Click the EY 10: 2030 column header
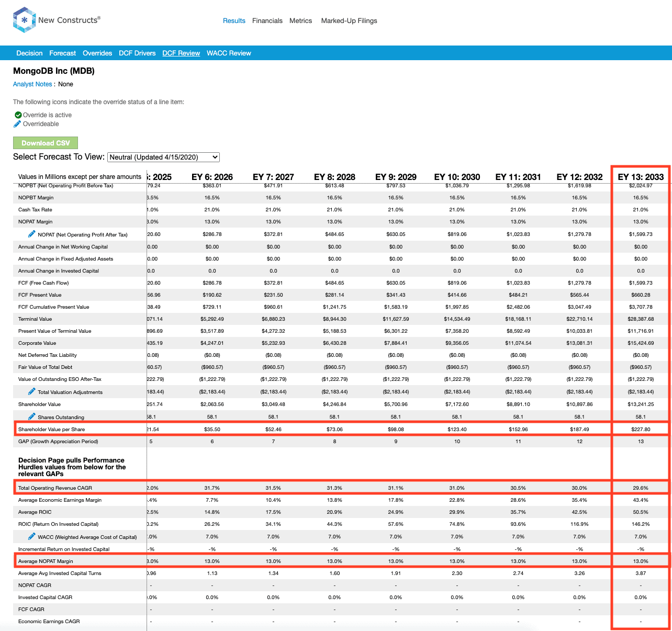 [457, 177]
